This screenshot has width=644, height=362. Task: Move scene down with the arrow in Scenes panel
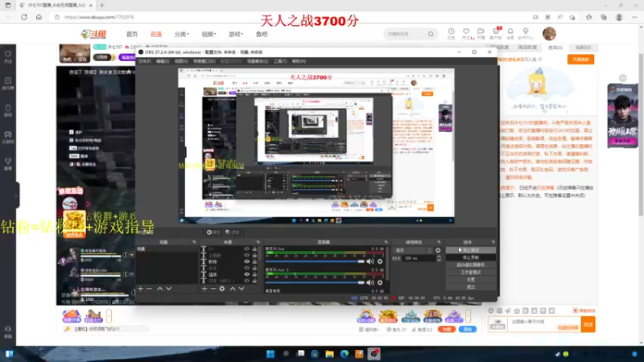tap(169, 289)
